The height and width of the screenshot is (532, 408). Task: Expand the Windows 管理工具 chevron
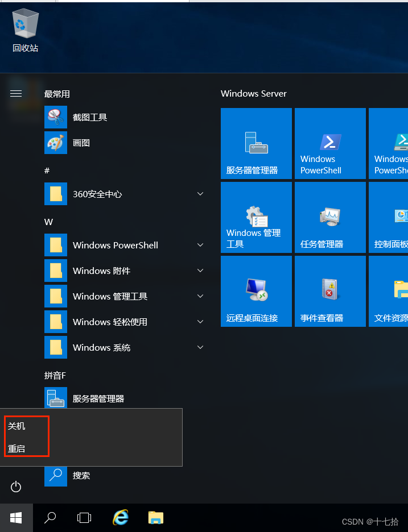pyautogui.click(x=200, y=296)
